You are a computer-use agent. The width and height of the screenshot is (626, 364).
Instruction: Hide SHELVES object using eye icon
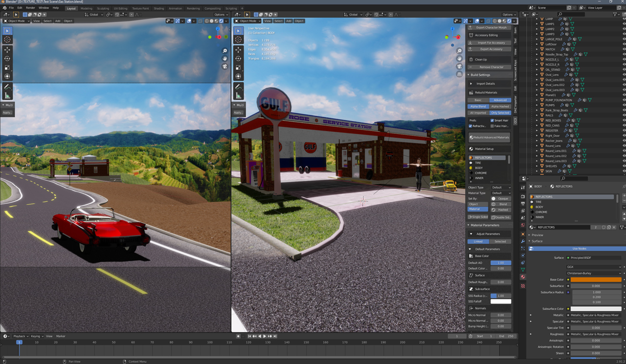pos(624,166)
